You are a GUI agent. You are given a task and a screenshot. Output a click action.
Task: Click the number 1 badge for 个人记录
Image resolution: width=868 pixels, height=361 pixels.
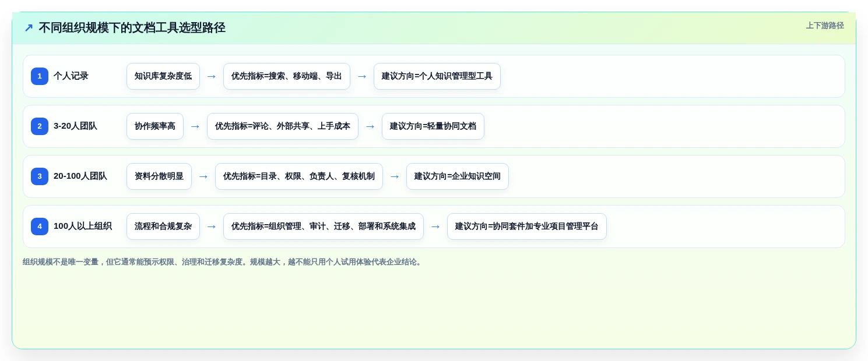pyautogui.click(x=40, y=76)
